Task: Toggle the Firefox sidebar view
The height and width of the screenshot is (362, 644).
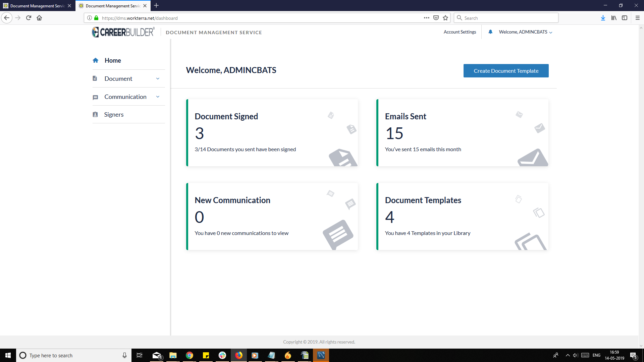Action: 625,18
